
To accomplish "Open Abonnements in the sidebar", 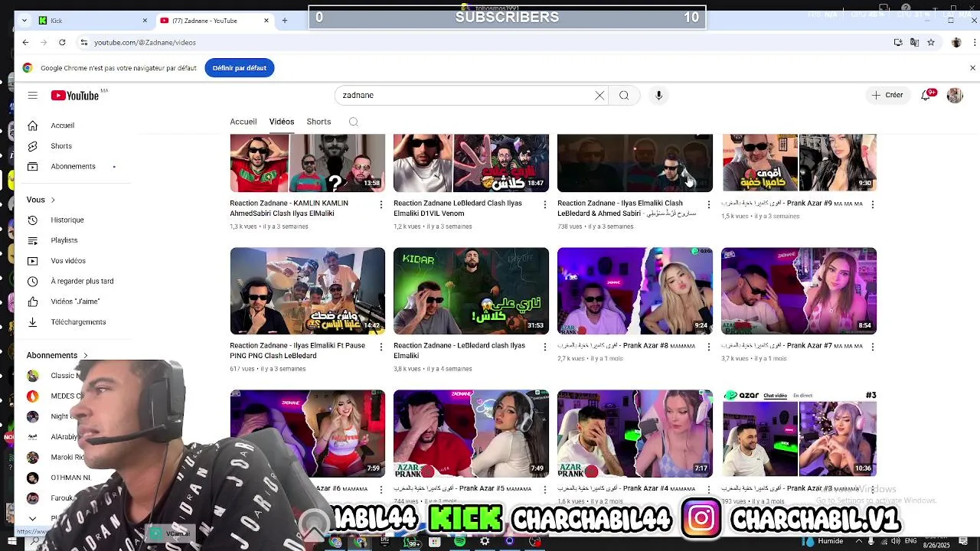I will point(73,166).
